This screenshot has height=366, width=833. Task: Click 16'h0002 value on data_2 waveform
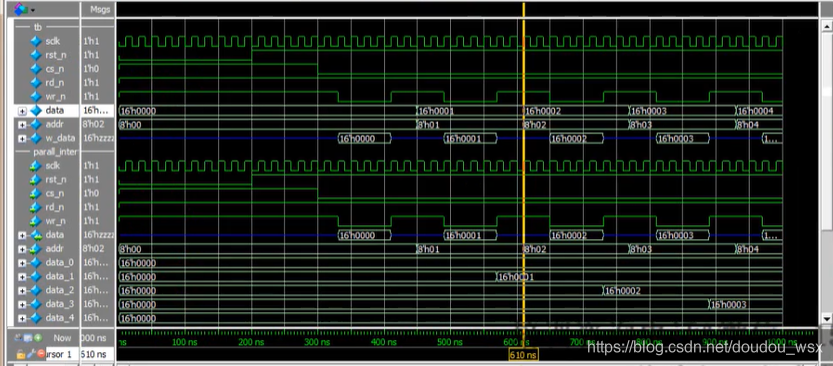pyautogui.click(x=622, y=291)
